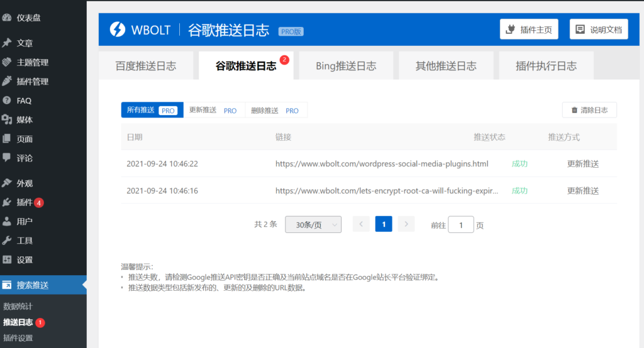The width and height of the screenshot is (644, 348).
Task: Open the Bing推送日志 tab
Action: tap(346, 66)
